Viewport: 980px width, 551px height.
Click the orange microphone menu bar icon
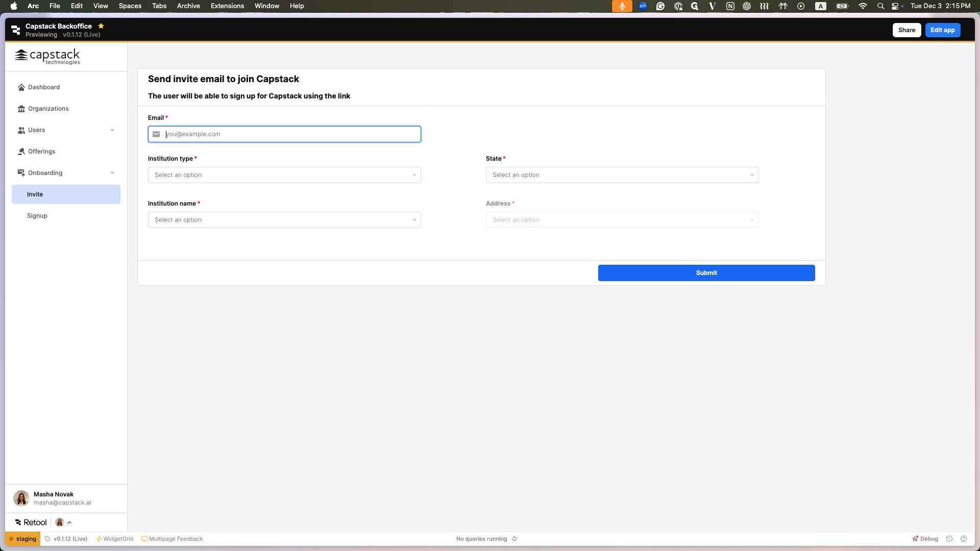[x=622, y=6]
